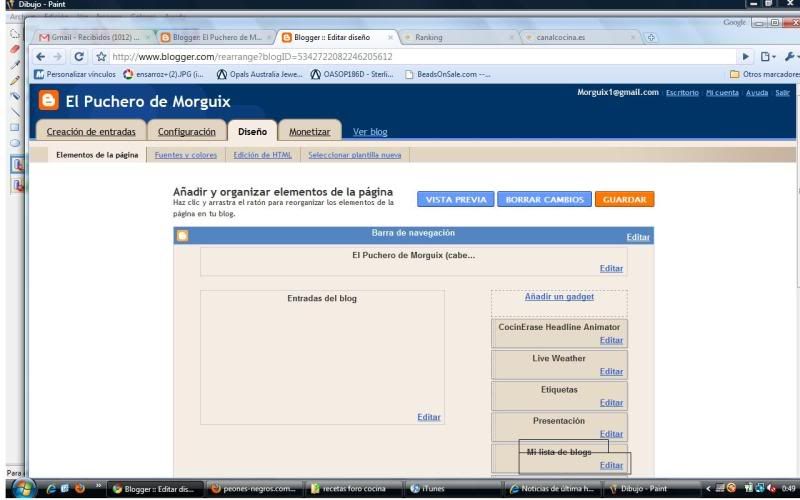Screen dimensions: 800x500
Task: Select the free-form selection tool in Paint
Action: click(15, 34)
